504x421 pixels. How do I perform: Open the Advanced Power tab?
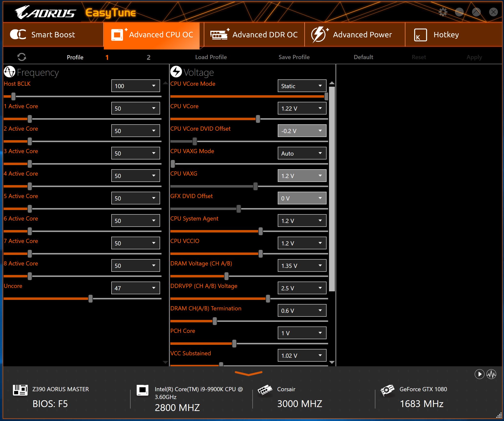355,34
